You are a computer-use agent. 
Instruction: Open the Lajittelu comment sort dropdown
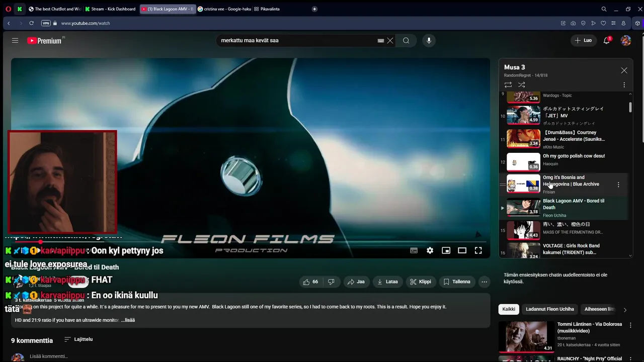(x=78, y=339)
